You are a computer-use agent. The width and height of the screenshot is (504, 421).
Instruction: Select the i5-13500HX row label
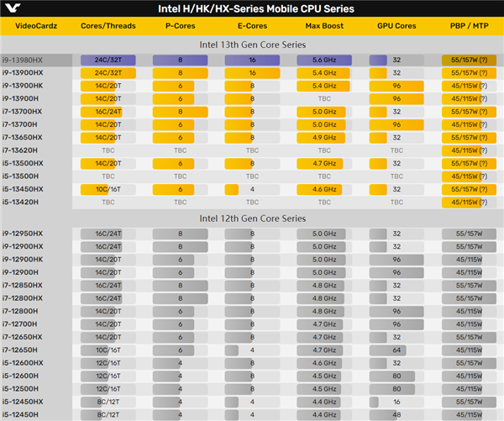[x=23, y=163]
